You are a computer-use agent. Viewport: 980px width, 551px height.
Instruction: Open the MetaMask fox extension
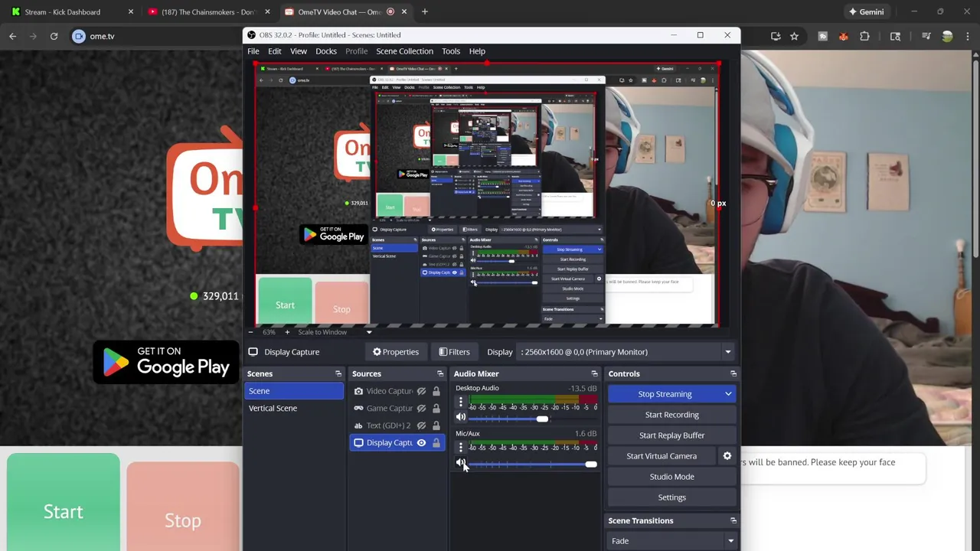pyautogui.click(x=843, y=36)
